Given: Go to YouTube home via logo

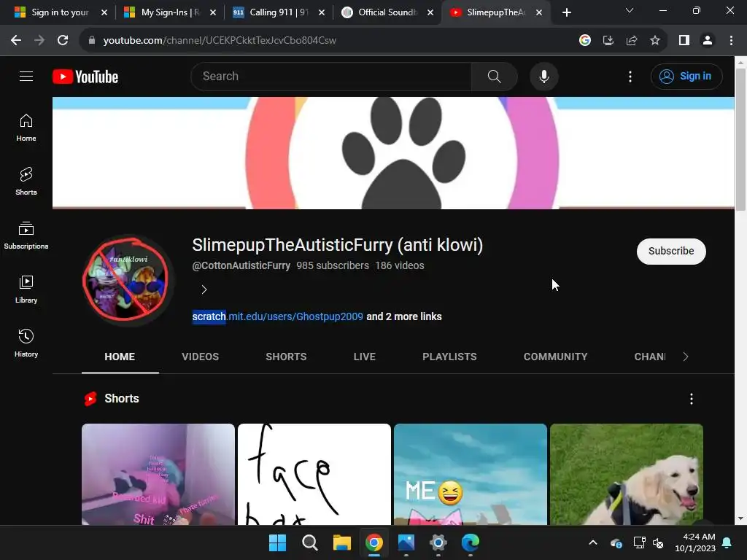Looking at the screenshot, I should pyautogui.click(x=85, y=77).
